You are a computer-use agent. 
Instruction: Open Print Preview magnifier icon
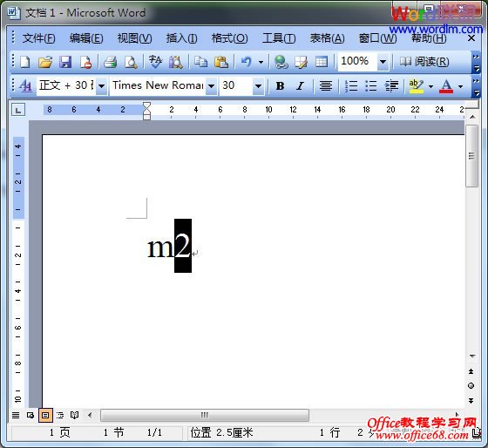131,62
